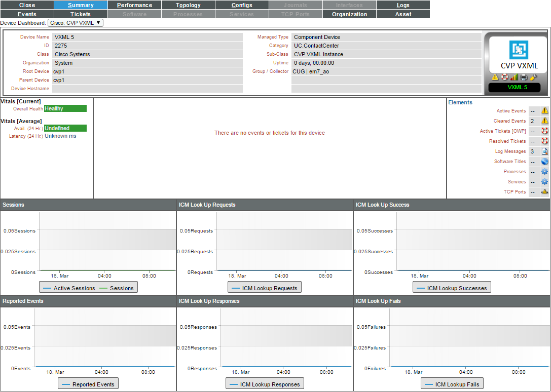Open the Cleared Events warning icon

(x=545, y=121)
